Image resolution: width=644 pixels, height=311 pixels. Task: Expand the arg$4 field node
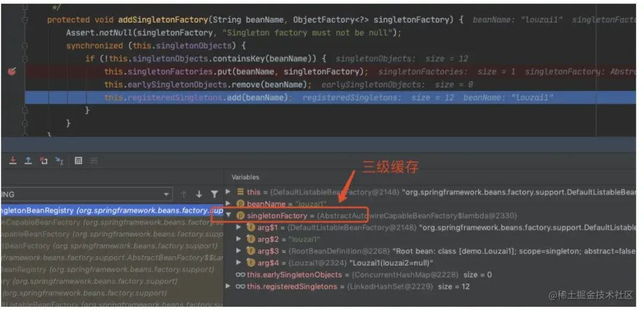tap(239, 263)
